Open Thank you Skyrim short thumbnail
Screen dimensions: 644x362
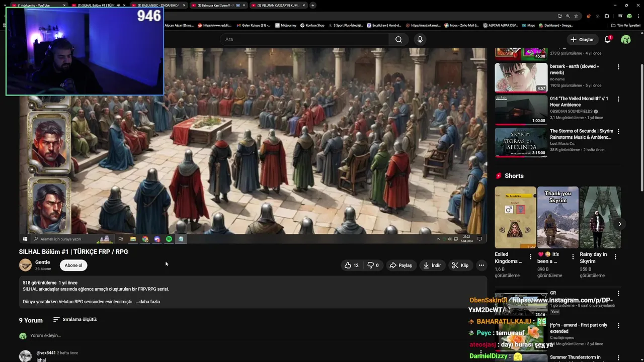pos(557,217)
